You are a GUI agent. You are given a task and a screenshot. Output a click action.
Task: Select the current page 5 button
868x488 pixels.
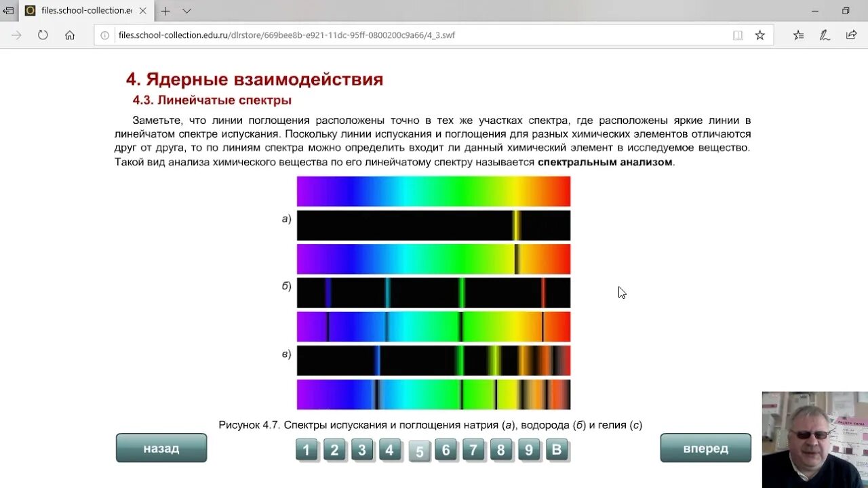[419, 451]
